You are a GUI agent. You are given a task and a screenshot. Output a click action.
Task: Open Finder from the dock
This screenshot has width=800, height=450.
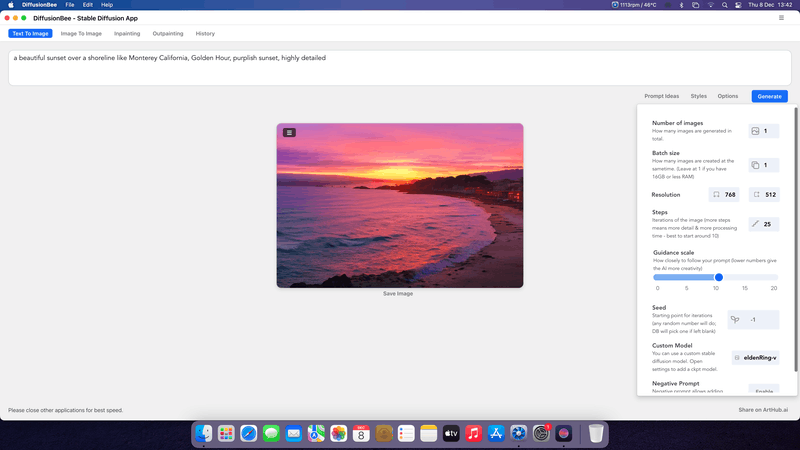[204, 434]
